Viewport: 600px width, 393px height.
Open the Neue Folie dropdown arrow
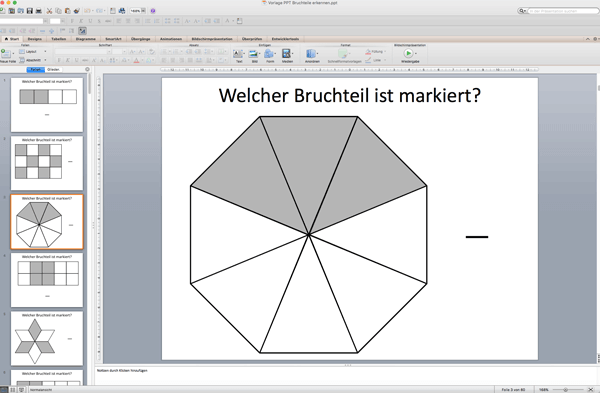click(x=13, y=54)
